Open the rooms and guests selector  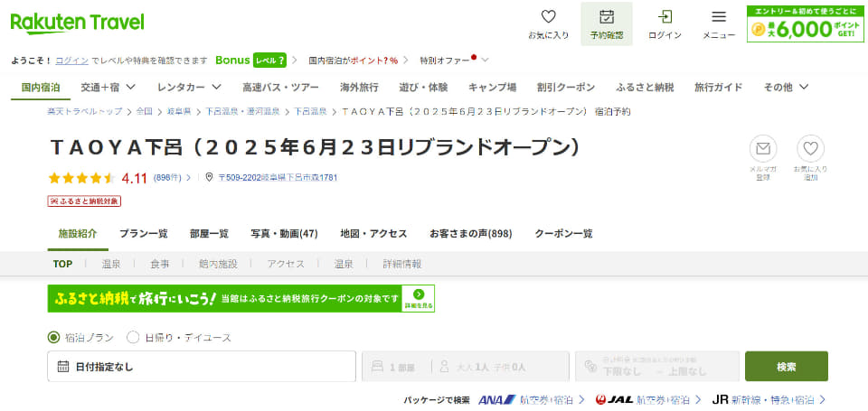pos(466,366)
